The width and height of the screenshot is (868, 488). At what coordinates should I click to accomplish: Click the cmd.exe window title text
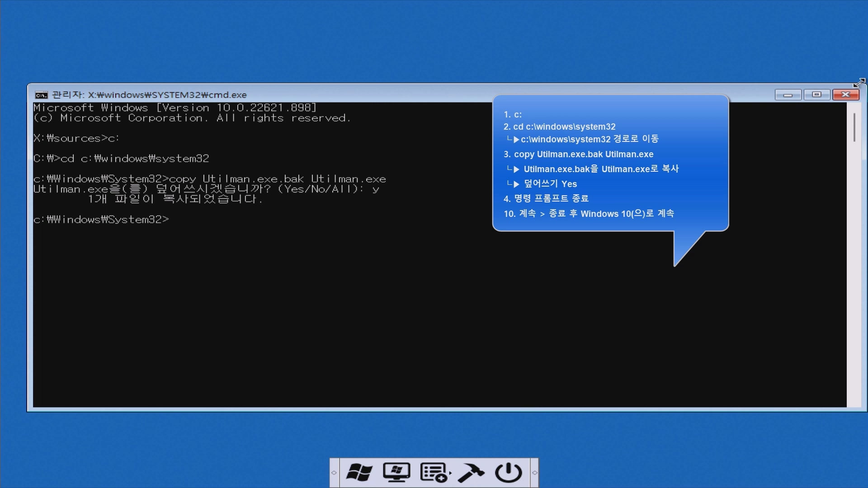(x=149, y=95)
